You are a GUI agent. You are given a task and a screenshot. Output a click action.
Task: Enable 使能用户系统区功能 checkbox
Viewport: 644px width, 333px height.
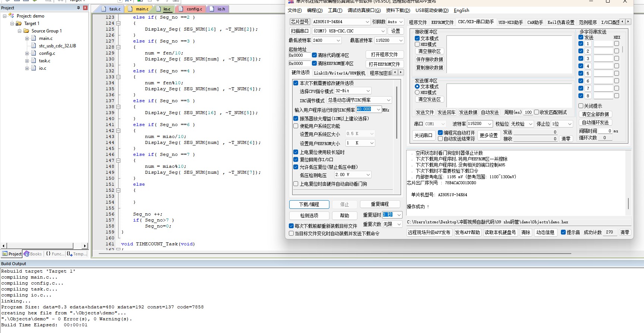click(296, 126)
